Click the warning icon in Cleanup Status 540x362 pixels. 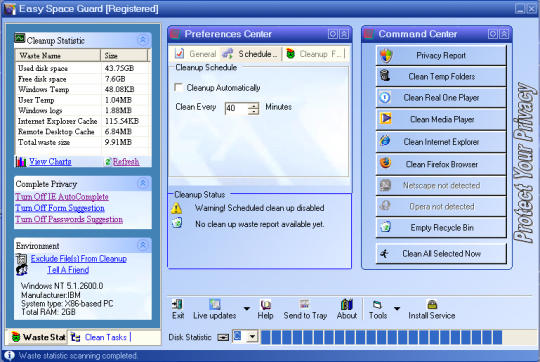click(x=176, y=208)
